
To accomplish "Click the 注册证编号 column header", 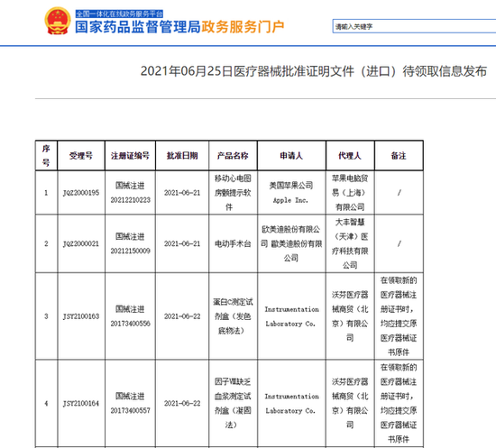I will coord(130,156).
